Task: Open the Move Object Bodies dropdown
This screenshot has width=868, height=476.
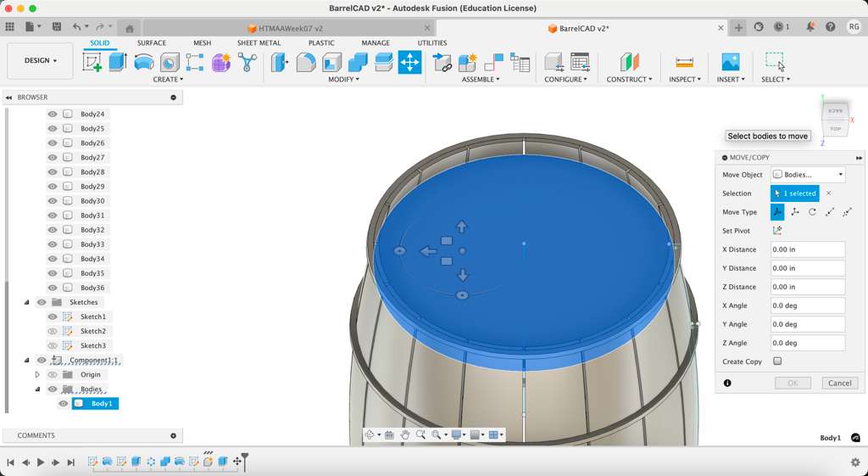Action: (x=807, y=175)
